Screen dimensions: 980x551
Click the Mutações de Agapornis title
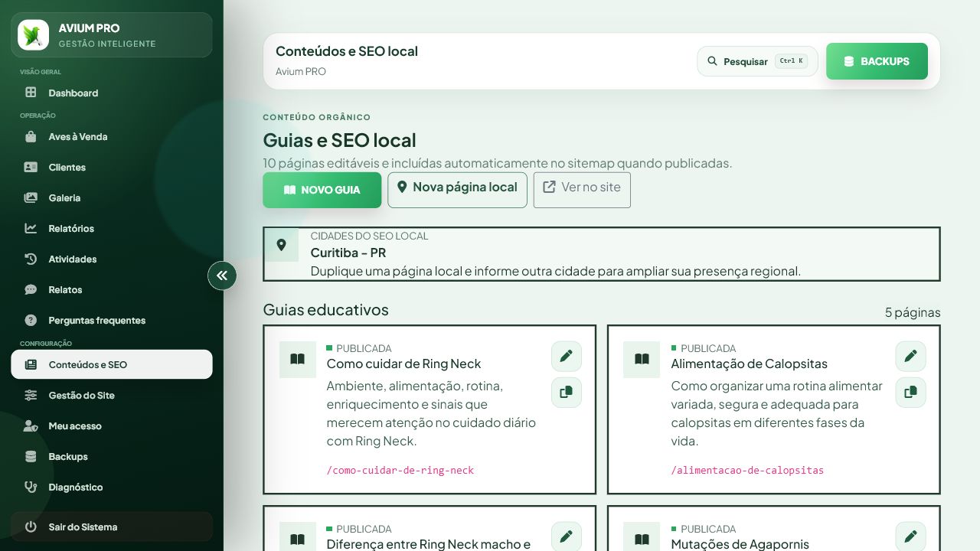[740, 545]
